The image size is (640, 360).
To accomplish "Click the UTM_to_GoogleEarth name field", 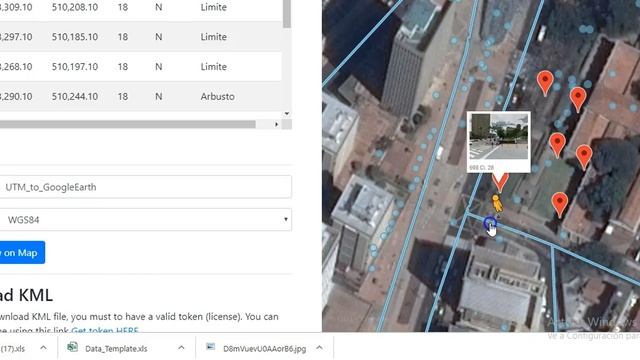I will 145,187.
